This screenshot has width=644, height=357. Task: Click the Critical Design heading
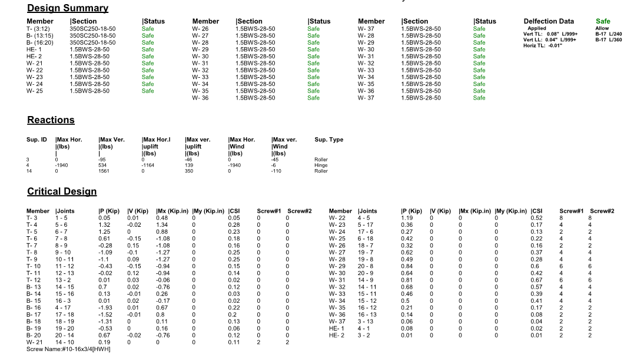62,191
